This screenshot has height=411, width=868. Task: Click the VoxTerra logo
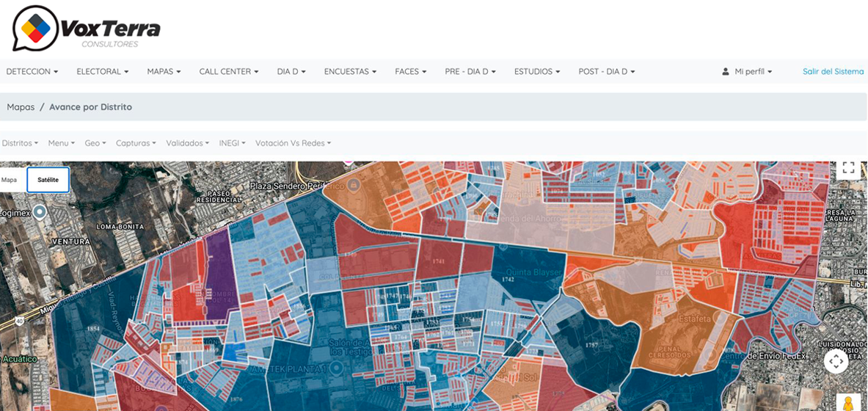[86, 29]
